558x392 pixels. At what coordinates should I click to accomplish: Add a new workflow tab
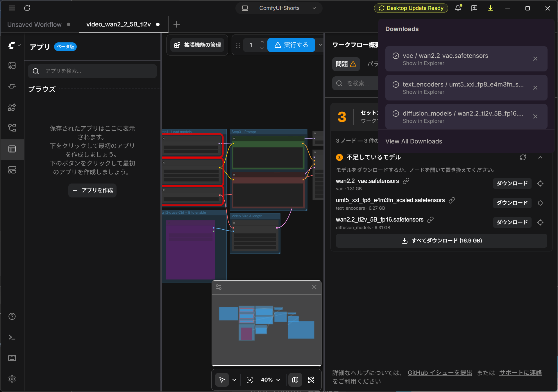176,24
